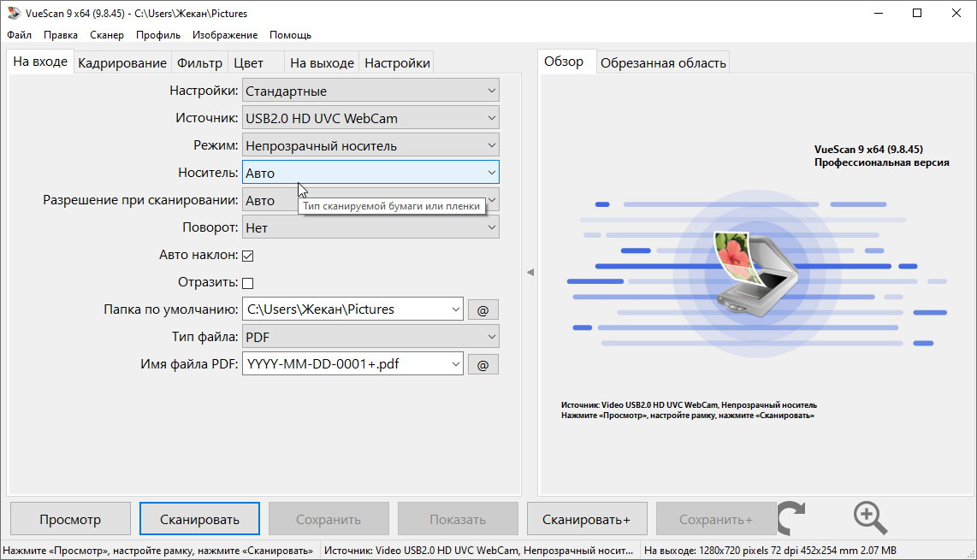Click the scanner illustration in the preview
The height and width of the screenshot is (560, 977).
coord(755,274)
